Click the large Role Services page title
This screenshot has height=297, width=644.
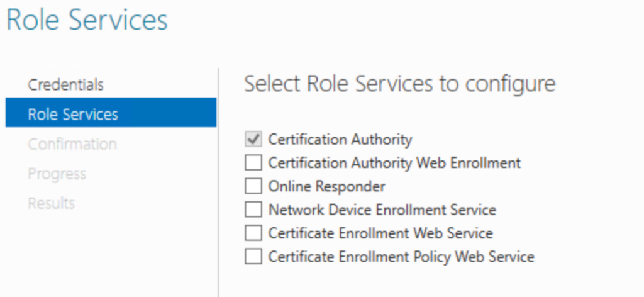87,20
